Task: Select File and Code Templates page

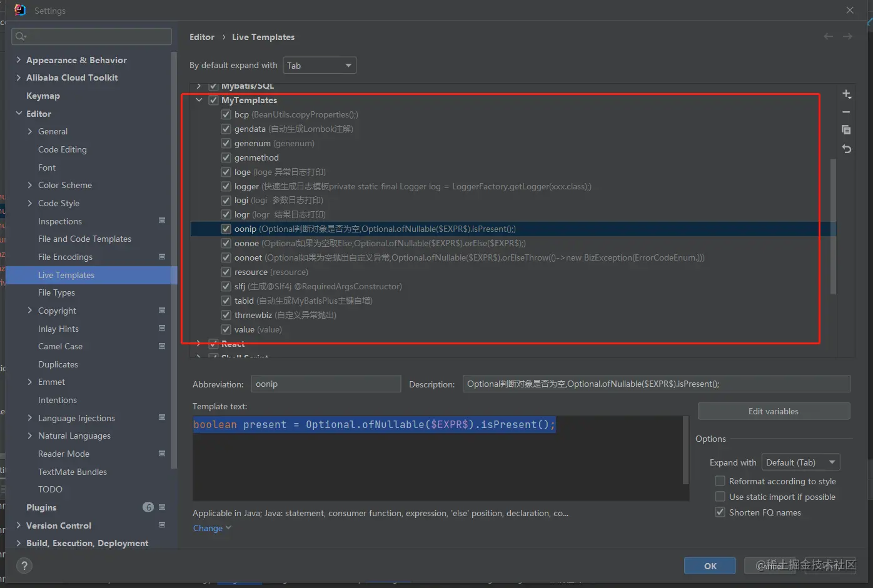Action: pos(84,239)
